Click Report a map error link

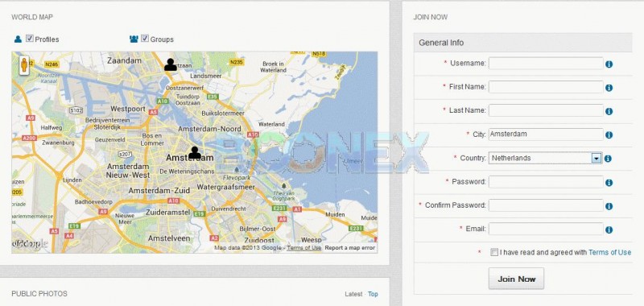[349, 248]
